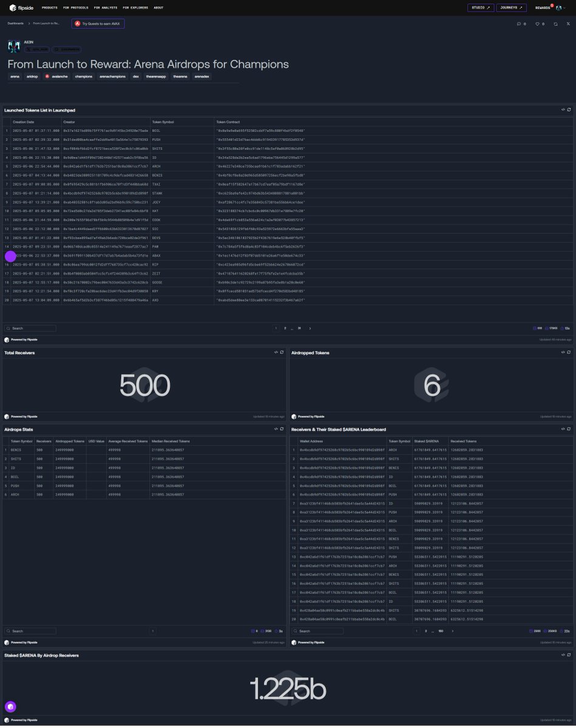The width and height of the screenshot is (576, 728).
Task: View query code for Total Receivers
Action: [x=276, y=352]
